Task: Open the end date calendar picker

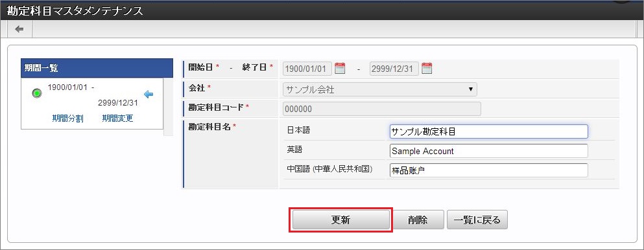Action: coord(427,68)
